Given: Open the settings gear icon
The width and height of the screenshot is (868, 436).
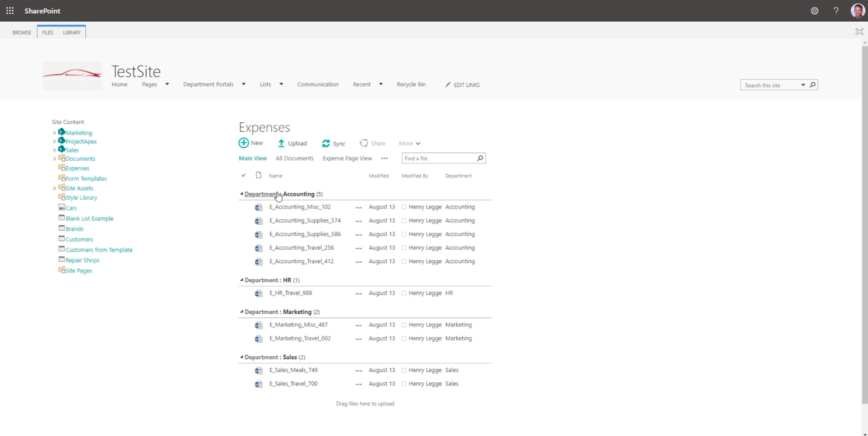Looking at the screenshot, I should [814, 11].
